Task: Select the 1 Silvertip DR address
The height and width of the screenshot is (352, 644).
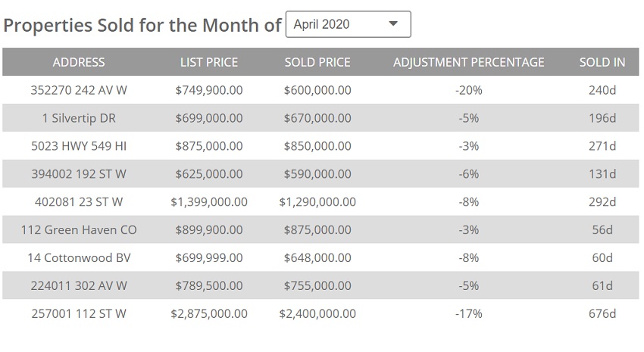Action: pyautogui.click(x=79, y=118)
